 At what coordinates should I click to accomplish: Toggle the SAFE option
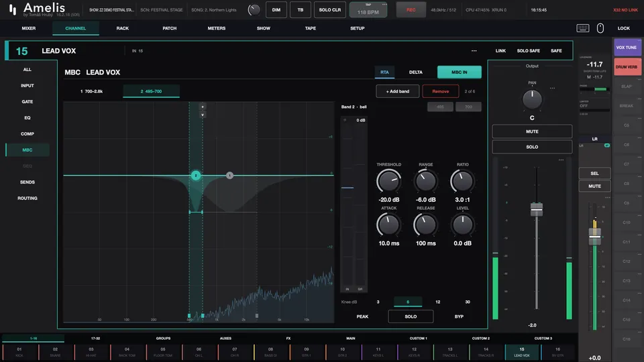coord(556,51)
